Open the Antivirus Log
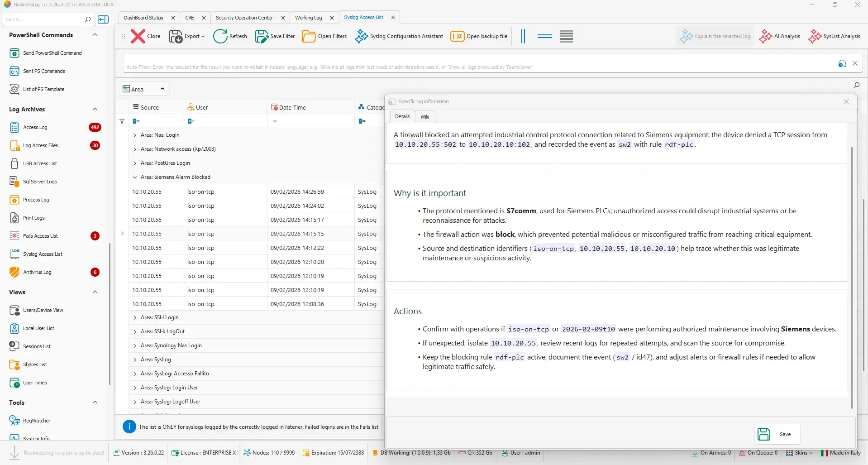The width and height of the screenshot is (868, 465). pos(30,272)
